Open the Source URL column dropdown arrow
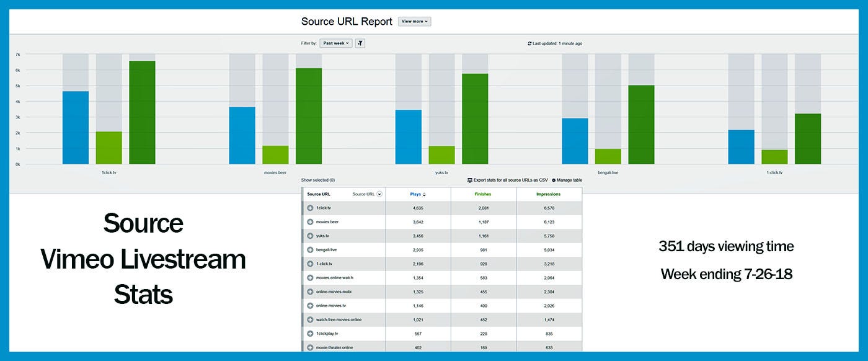 pyautogui.click(x=379, y=194)
